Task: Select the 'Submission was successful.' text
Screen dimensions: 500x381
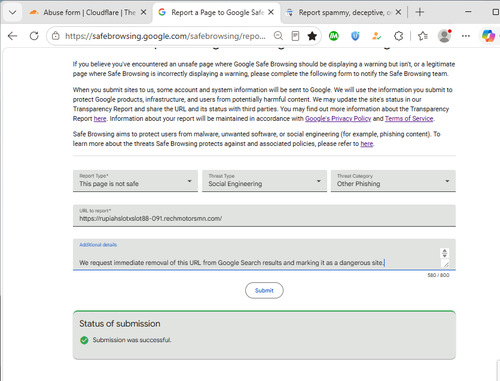Action: point(132,340)
